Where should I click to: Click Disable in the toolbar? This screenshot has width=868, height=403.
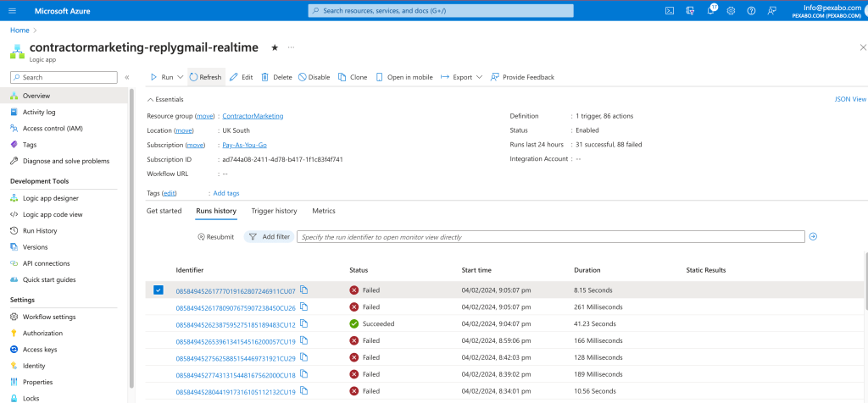click(314, 77)
